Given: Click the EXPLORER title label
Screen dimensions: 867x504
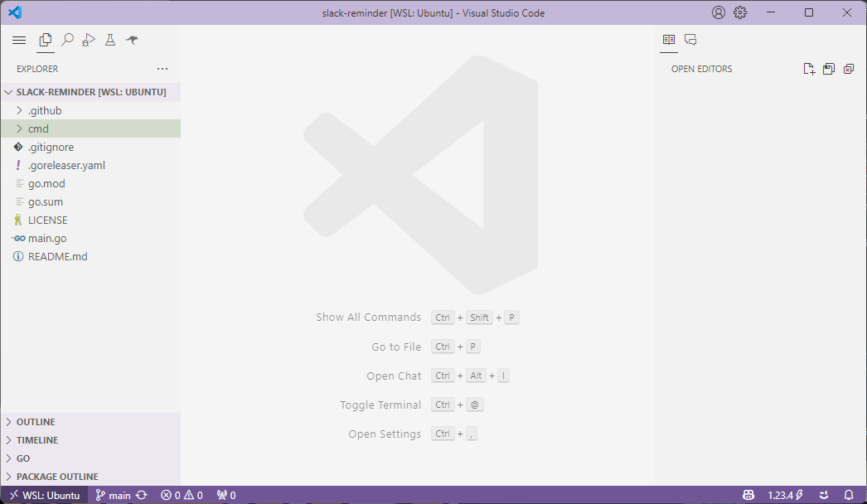Looking at the screenshot, I should (37, 69).
